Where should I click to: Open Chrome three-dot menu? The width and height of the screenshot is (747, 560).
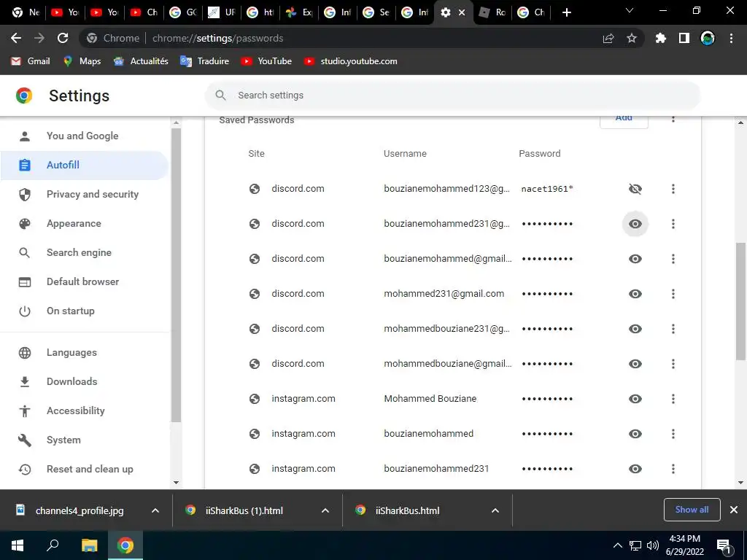(731, 38)
